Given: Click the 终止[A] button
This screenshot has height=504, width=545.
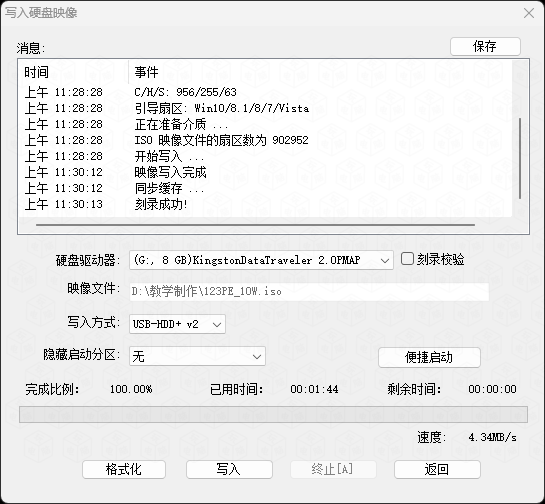Looking at the screenshot, I should point(333,469).
